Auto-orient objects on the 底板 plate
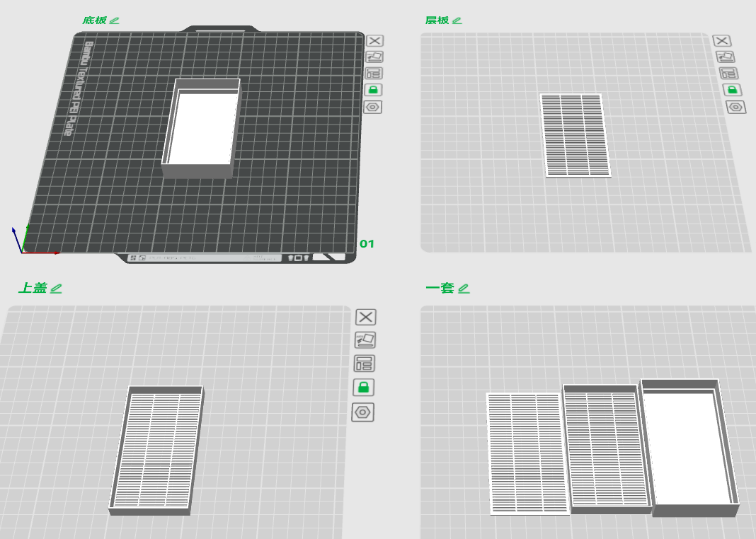Image resolution: width=756 pixels, height=539 pixels. click(x=374, y=57)
